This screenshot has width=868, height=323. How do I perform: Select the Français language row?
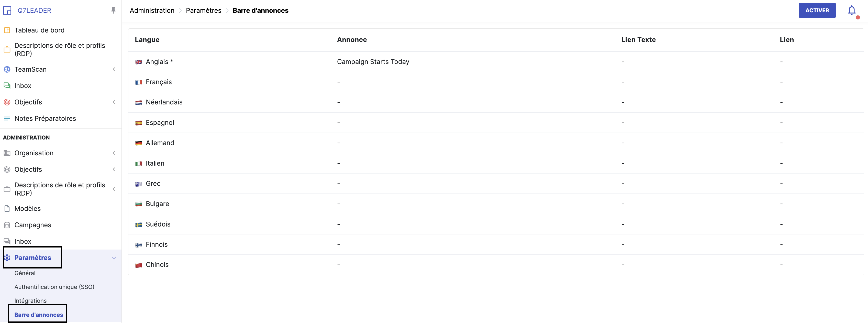159,82
